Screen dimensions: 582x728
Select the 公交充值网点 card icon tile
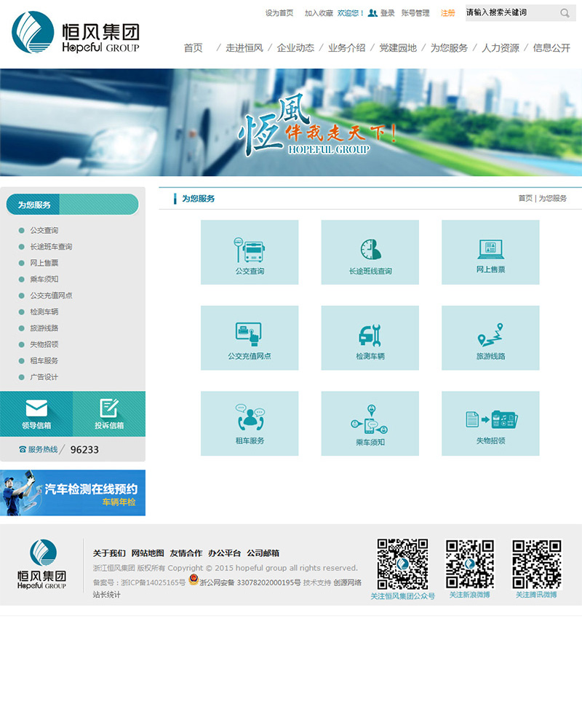pos(250,337)
